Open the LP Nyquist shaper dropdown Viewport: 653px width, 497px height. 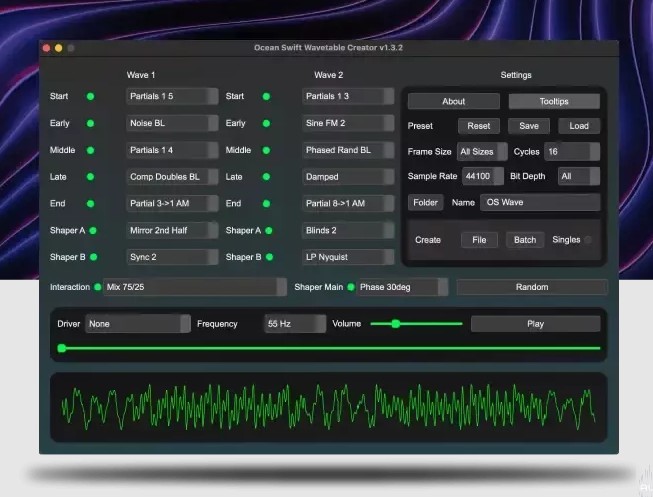[x=348, y=257]
